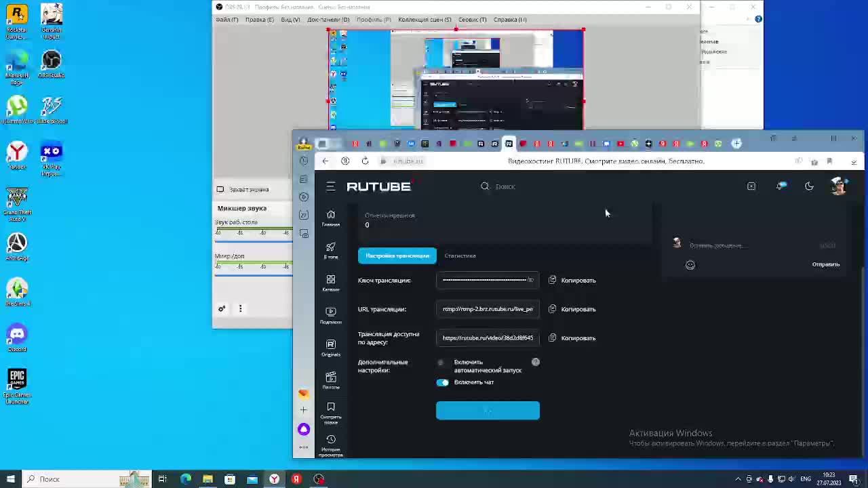The image size is (868, 488).
Task: Reload the page in the browser
Action: tap(365, 161)
